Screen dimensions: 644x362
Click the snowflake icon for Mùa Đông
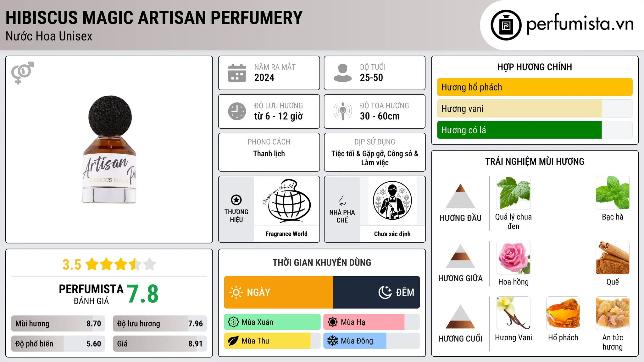pos(333,341)
